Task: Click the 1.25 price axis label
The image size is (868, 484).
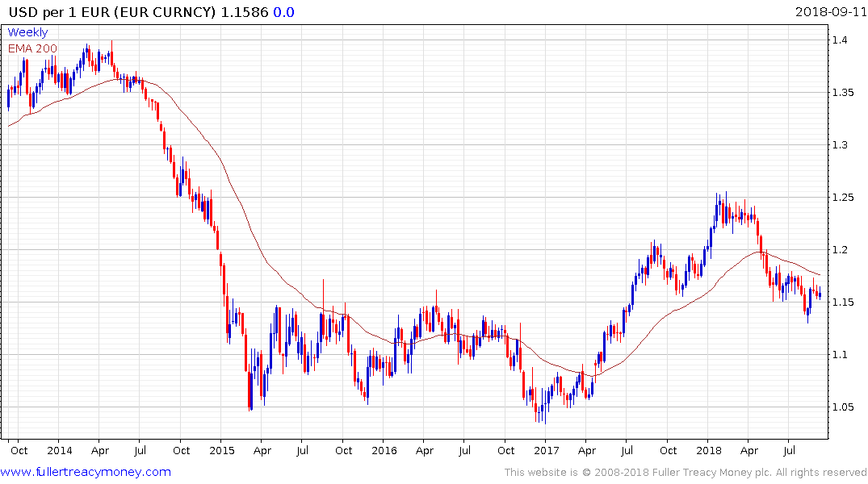Action: (842, 198)
